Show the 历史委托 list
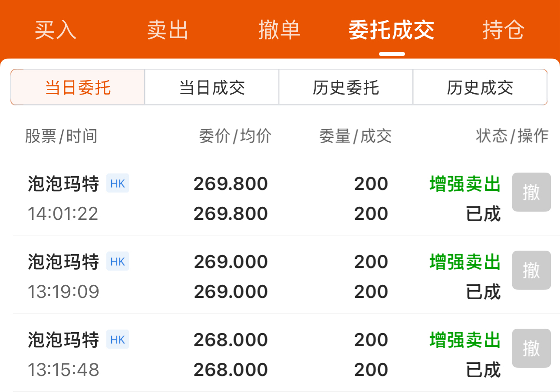Viewport: 560px width, 392px height. pos(346,88)
